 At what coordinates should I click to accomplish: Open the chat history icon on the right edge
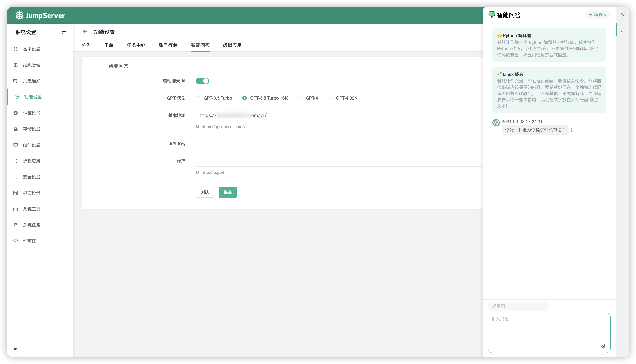[623, 30]
